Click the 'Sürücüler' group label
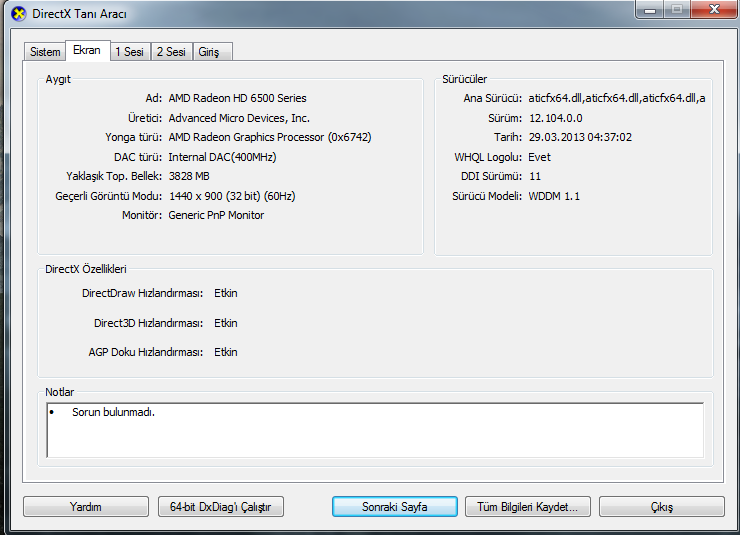 click(464, 79)
